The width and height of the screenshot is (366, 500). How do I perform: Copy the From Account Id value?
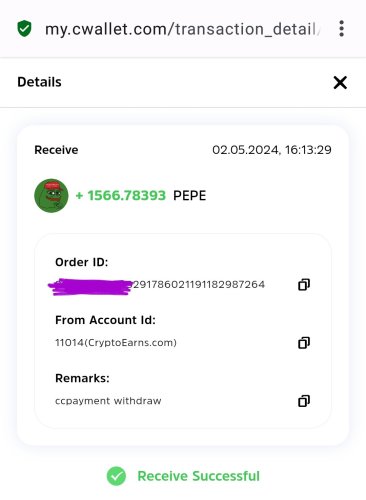[304, 342]
